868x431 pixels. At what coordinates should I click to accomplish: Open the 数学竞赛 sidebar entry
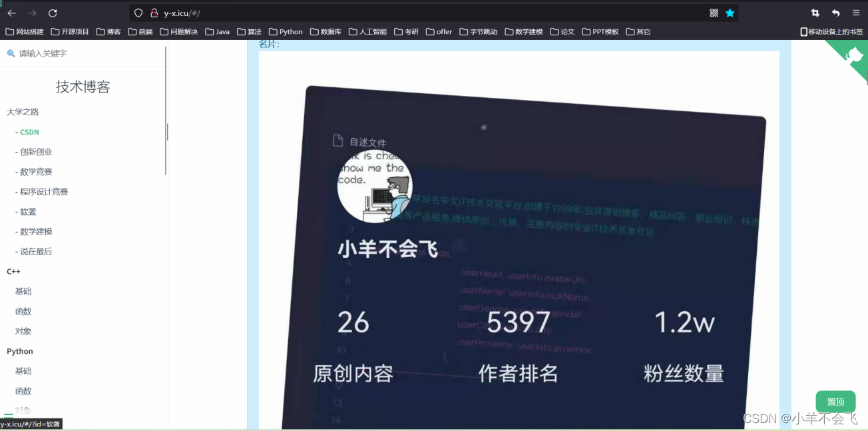tap(36, 172)
